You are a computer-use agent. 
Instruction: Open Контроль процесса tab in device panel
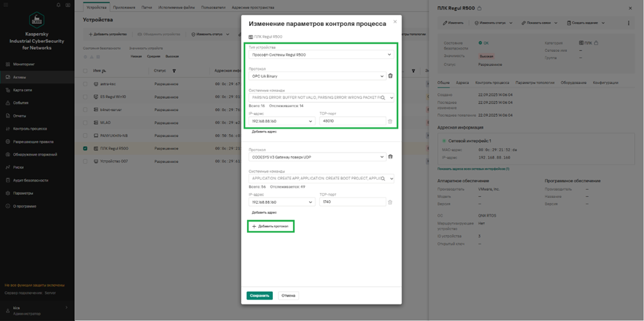click(492, 83)
